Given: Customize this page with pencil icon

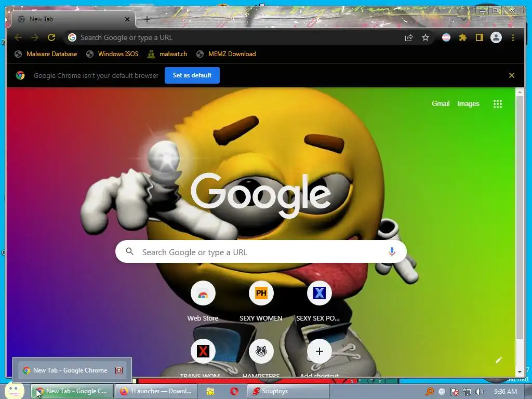Looking at the screenshot, I should (498, 360).
